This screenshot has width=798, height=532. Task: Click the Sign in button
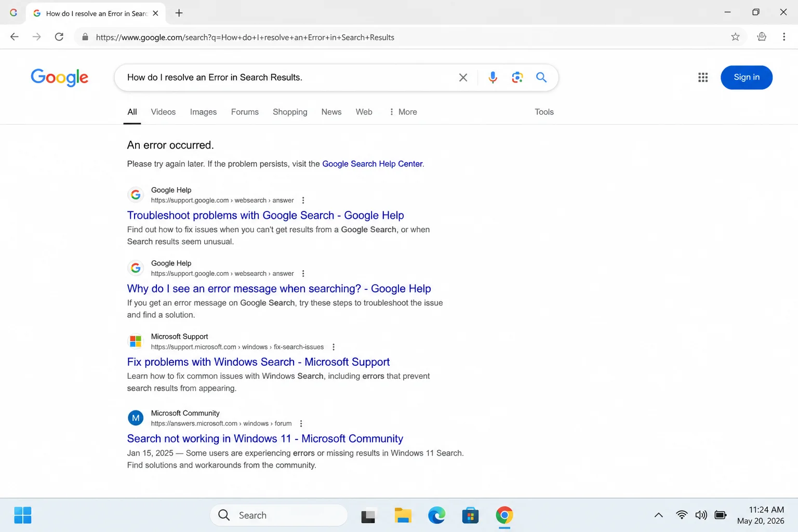(747, 77)
